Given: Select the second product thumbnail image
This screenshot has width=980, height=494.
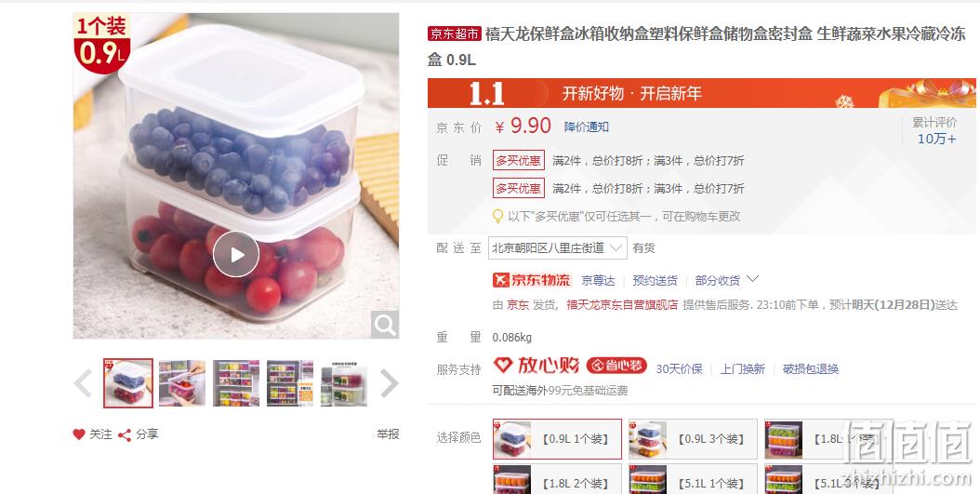Looking at the screenshot, I should pyautogui.click(x=182, y=383).
